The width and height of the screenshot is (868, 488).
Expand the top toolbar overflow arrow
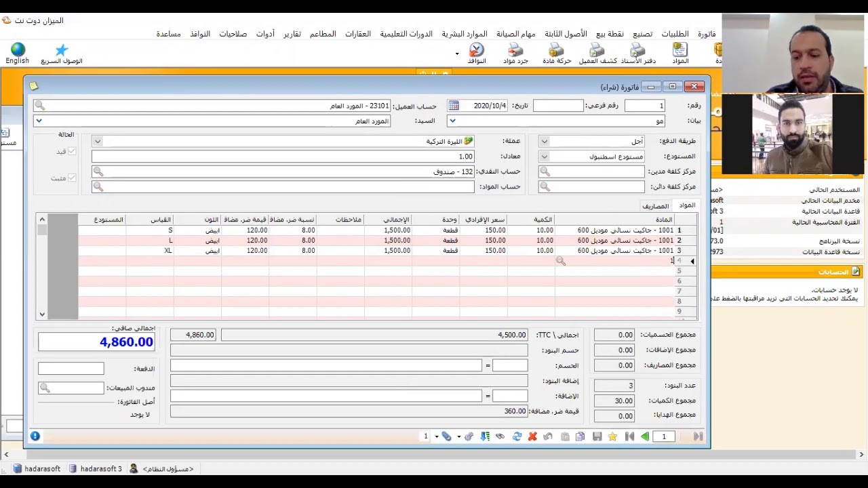457,54
